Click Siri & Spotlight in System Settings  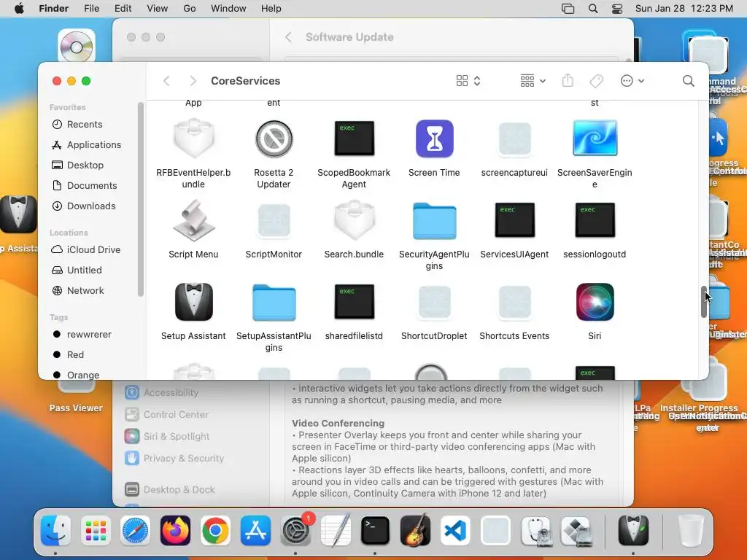tap(167, 436)
